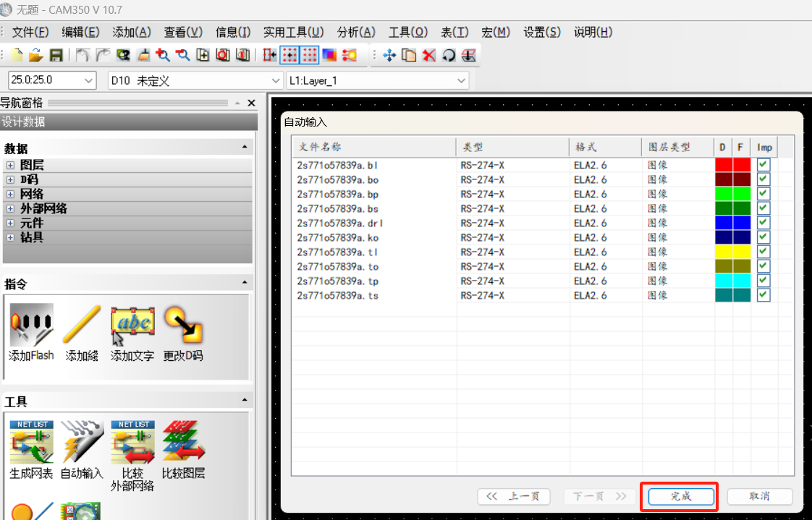Click the cyan D color swatch for .tp
Viewport: 812px width, 520px height.
coord(724,281)
